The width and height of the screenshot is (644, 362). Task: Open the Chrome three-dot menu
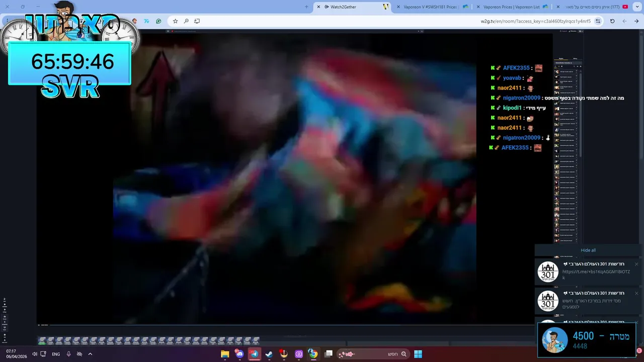8,21
